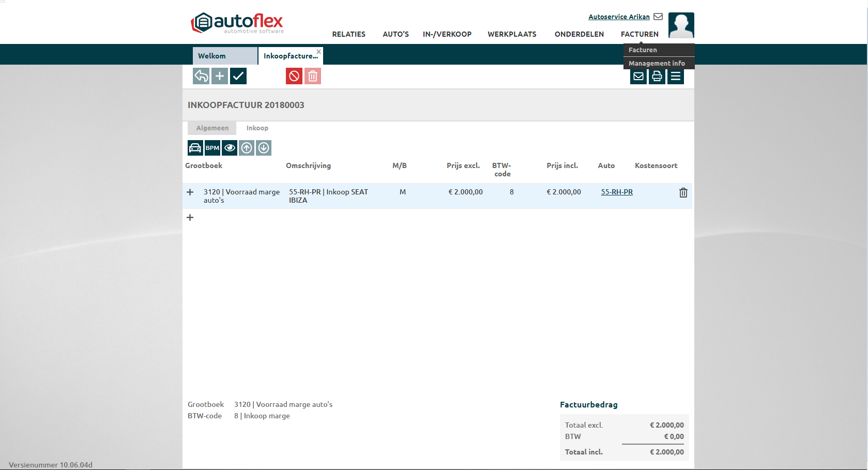Viewport: 868px width, 470px height.
Task: Open the hamburger list menu icon
Action: click(x=676, y=77)
